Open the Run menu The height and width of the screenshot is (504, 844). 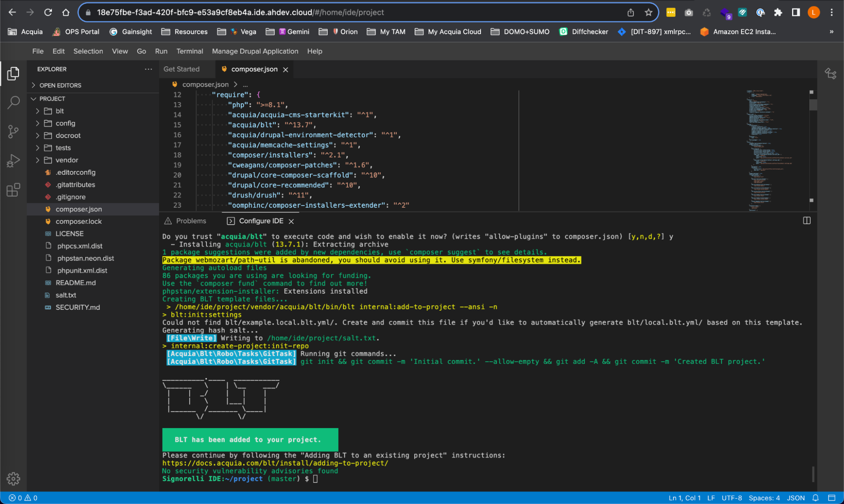161,51
